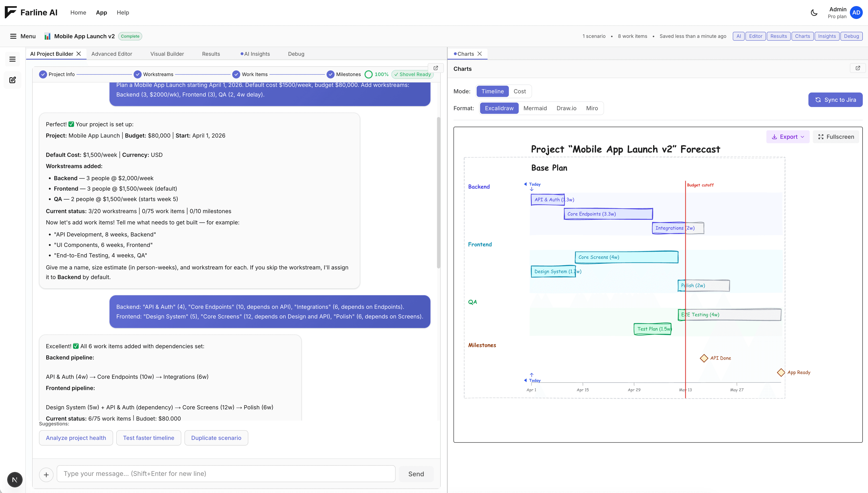Enter Fullscreen mode on the chart

[x=836, y=136]
